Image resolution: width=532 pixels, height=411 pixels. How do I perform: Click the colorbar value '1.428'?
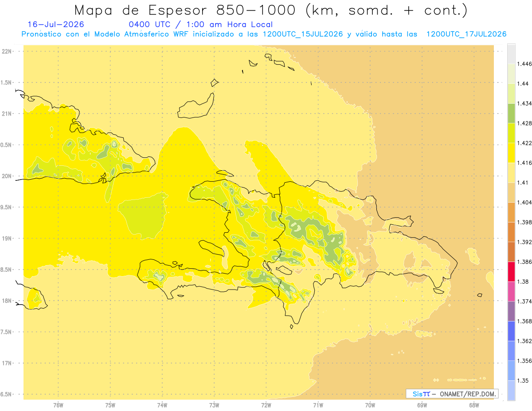click(x=524, y=123)
